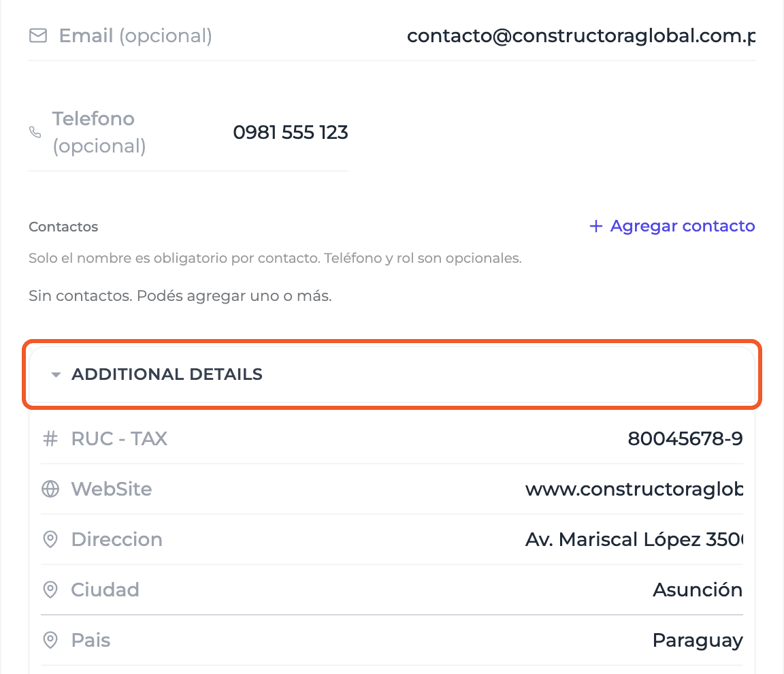Image resolution: width=784 pixels, height=674 pixels.
Task: Edit the RUC field showing 80045678-9
Action: click(x=685, y=438)
